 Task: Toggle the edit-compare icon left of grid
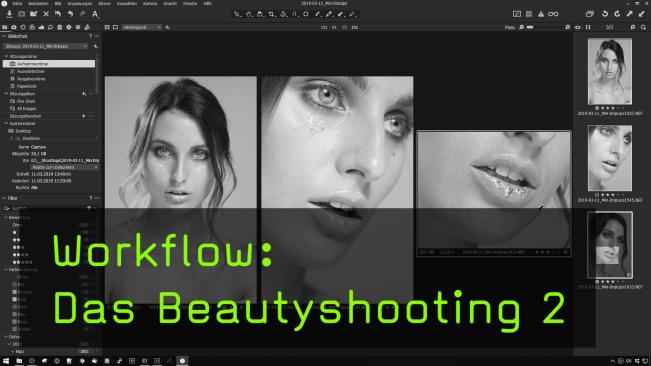[517, 14]
